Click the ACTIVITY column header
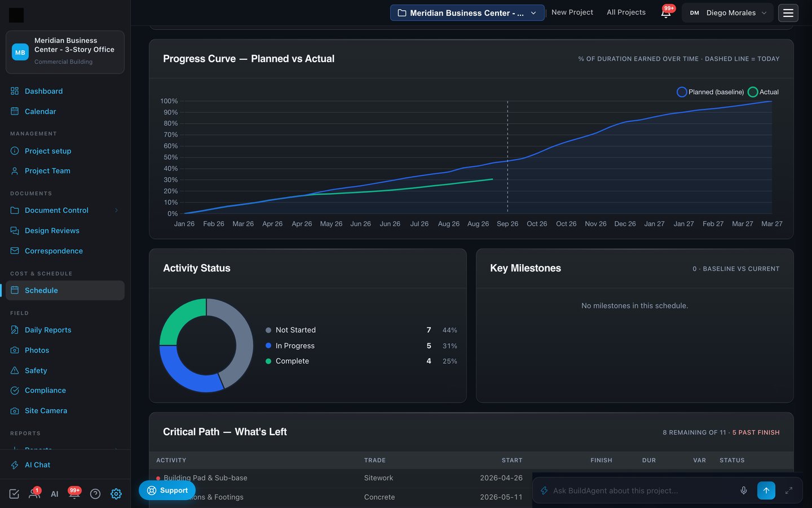812x508 pixels. [171, 461]
